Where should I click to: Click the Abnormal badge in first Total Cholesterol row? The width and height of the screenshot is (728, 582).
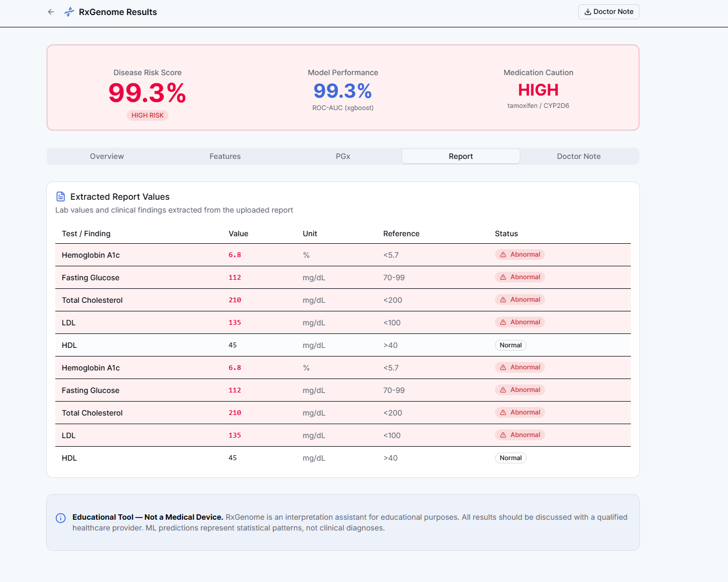click(520, 300)
